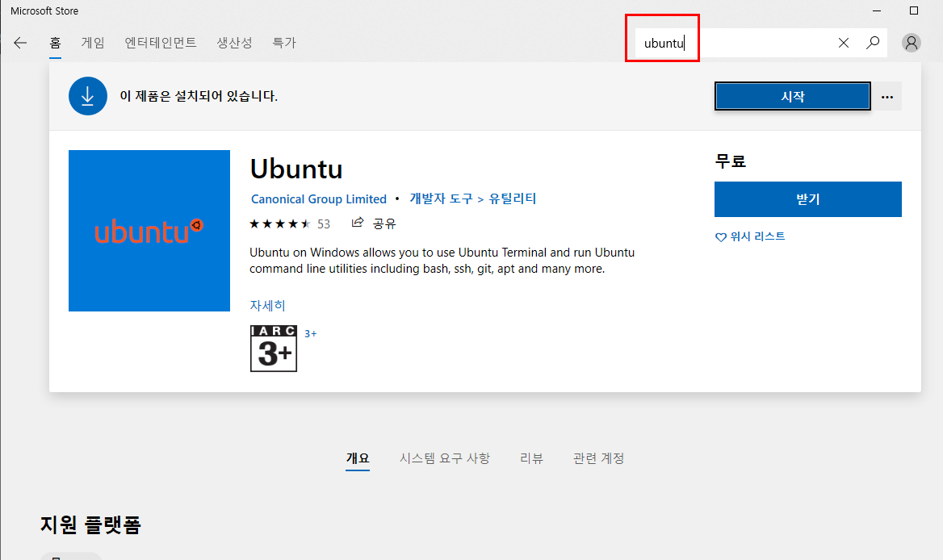This screenshot has height=560, width=943.
Task: Click the magnifier search icon
Action: point(873,43)
